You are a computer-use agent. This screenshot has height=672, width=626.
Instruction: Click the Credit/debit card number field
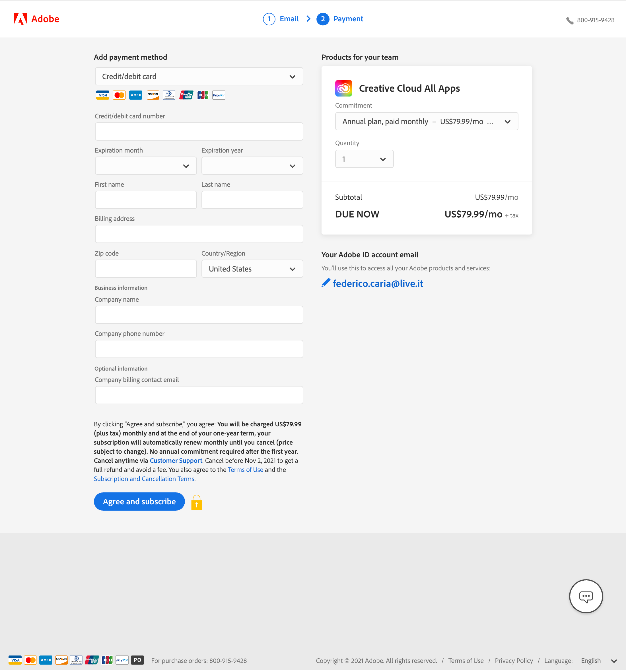pyautogui.click(x=199, y=131)
